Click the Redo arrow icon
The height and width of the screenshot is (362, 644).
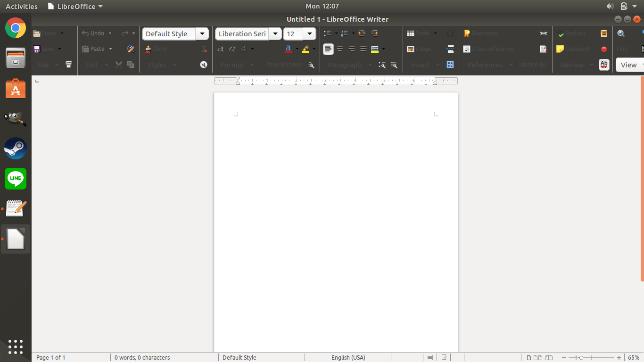125,33
